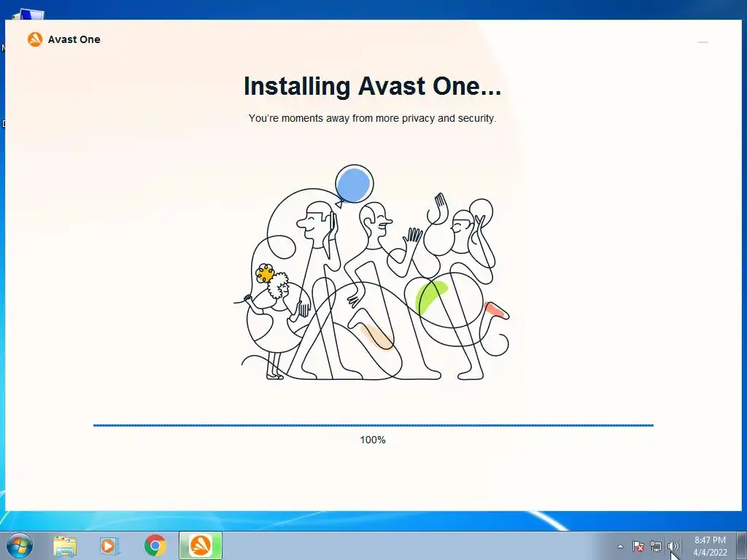Minimize the Avast One installer window
This screenshot has height=560, width=747.
click(703, 42)
